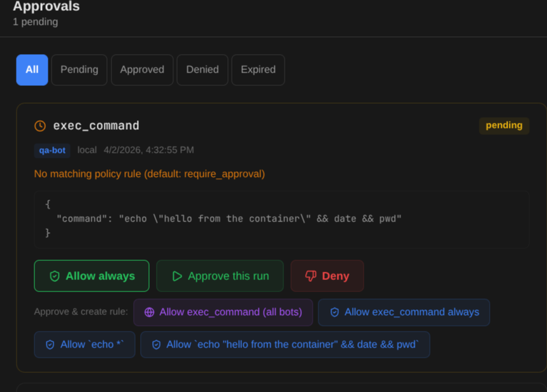Click Allow always for this command
Viewport: 547px width, 392px height.
[x=91, y=276]
